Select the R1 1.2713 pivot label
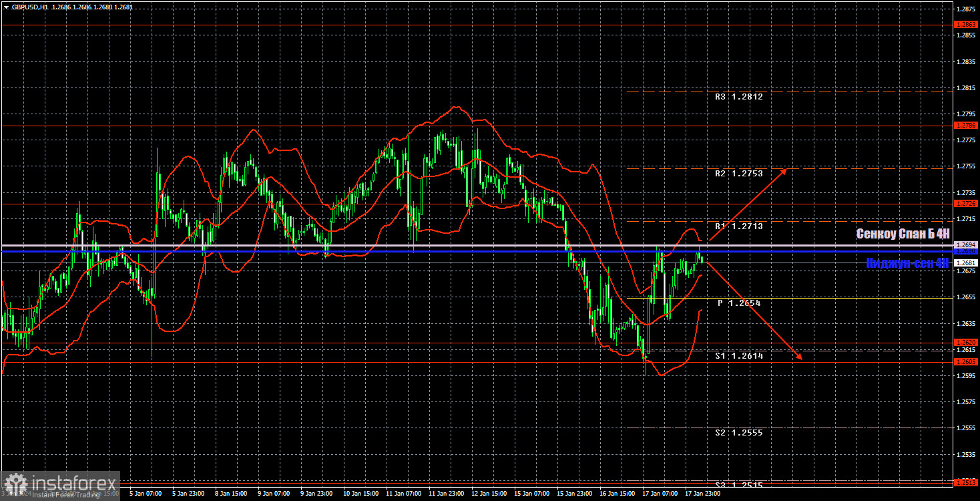980x501 pixels. coord(738,226)
